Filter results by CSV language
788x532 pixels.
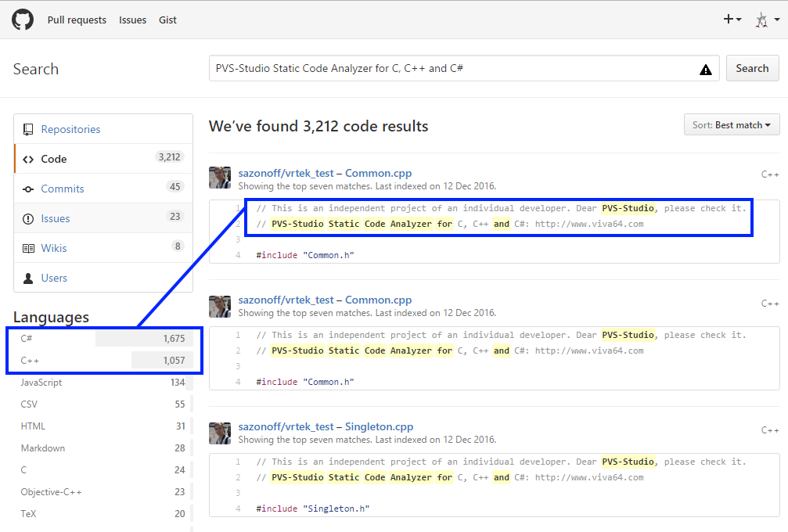(x=103, y=404)
